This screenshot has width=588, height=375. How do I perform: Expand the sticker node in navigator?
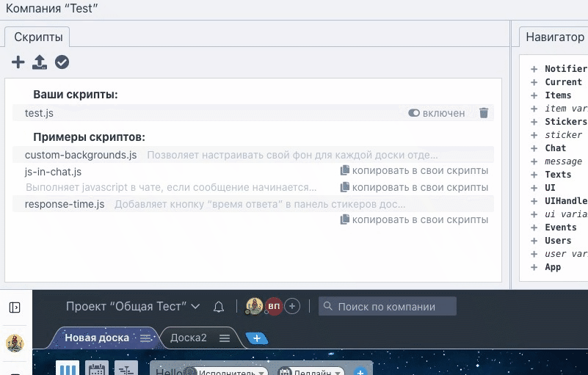pyautogui.click(x=534, y=135)
